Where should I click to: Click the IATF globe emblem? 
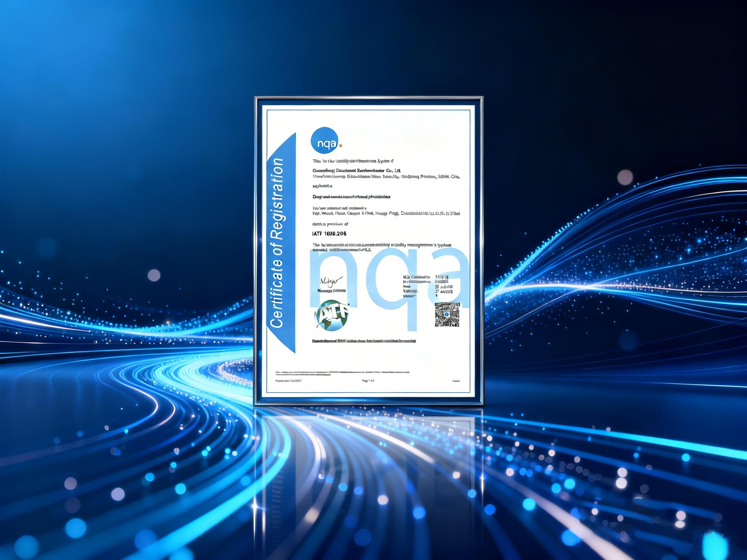pos(332,316)
